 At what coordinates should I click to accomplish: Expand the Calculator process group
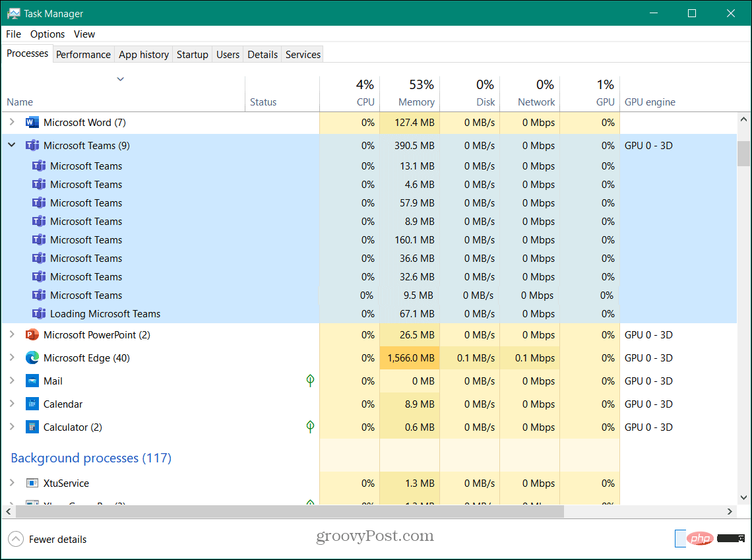(12, 427)
